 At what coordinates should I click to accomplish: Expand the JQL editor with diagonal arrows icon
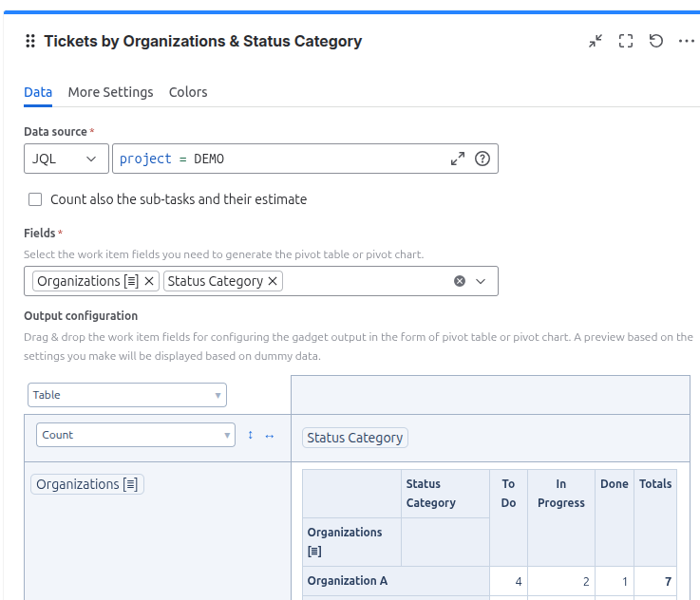pyautogui.click(x=458, y=159)
